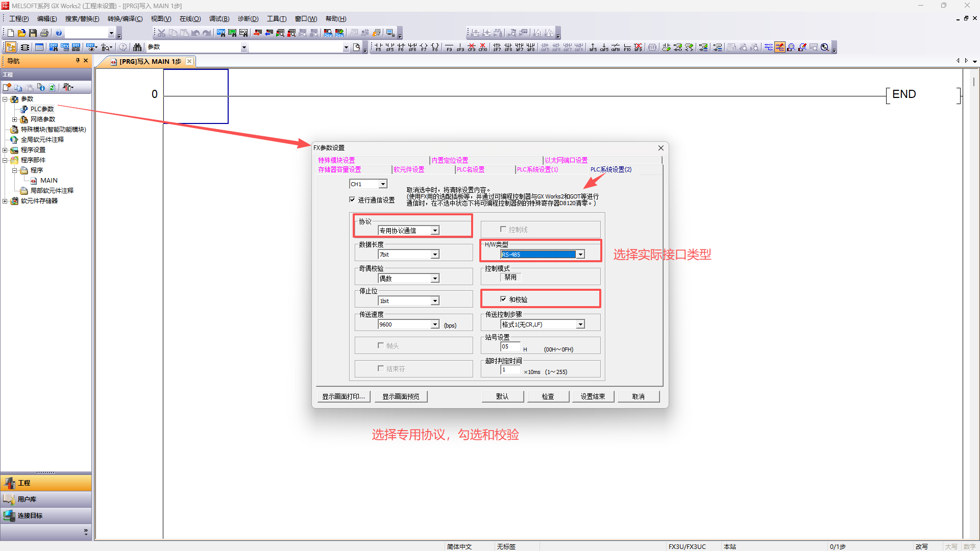This screenshot has height=551, width=980.
Task: Open the 传送速度 9600 dropdown
Action: [x=435, y=324]
